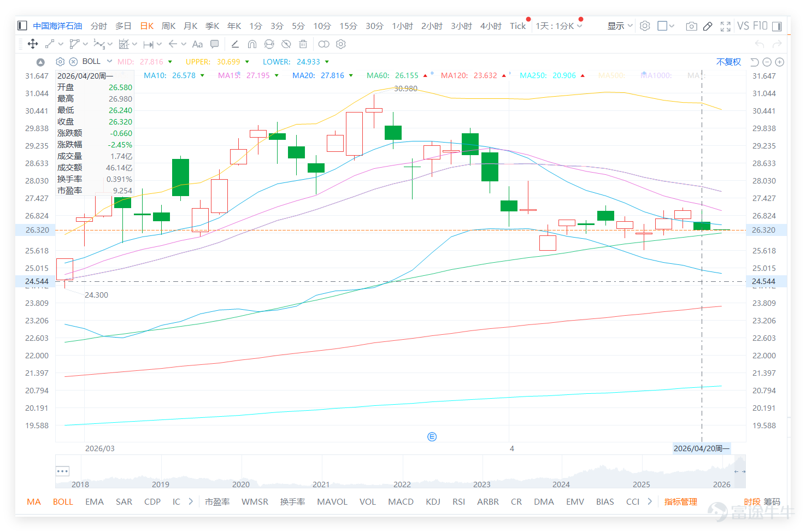Switch to 周K weekly chart tab
The height and width of the screenshot is (532, 806).
[x=168, y=26]
